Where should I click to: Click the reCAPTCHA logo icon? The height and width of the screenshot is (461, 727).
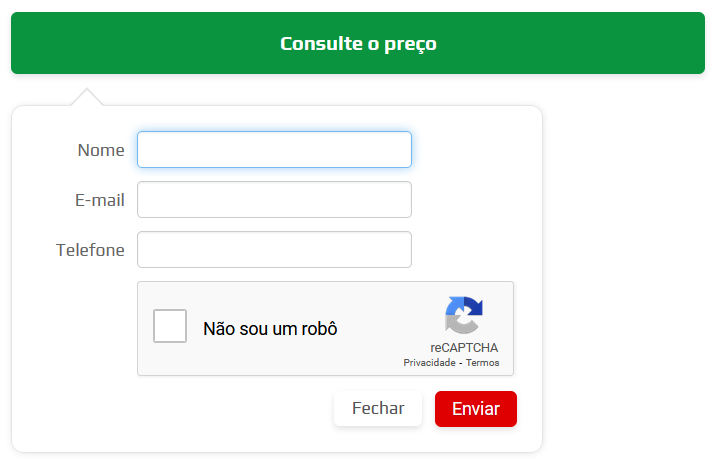(464, 315)
